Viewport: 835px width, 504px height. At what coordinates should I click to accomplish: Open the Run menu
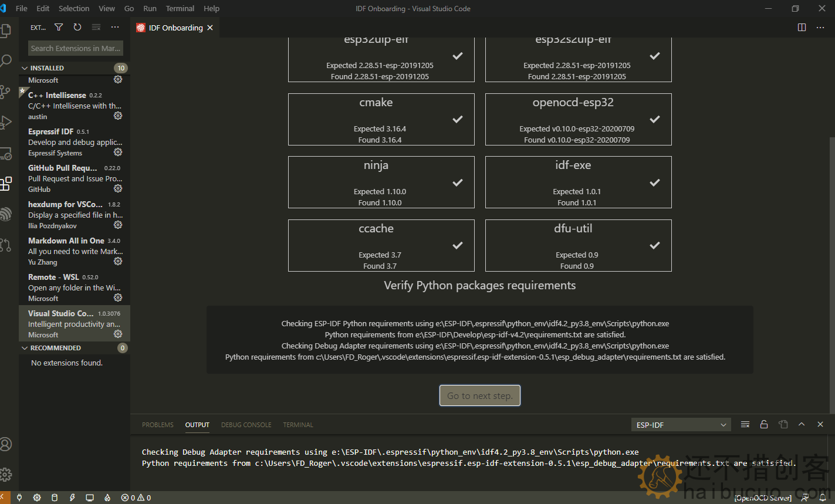[150, 8]
